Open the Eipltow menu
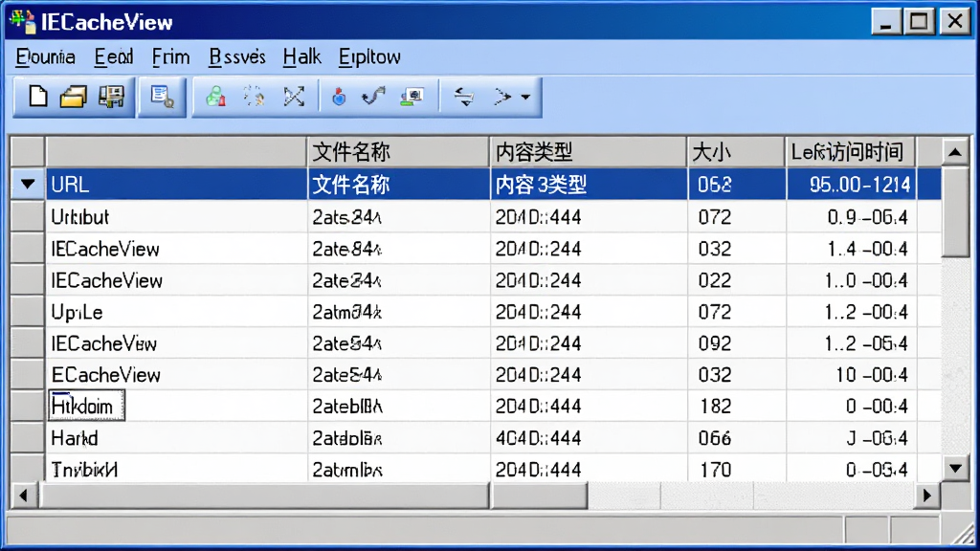 coord(369,56)
